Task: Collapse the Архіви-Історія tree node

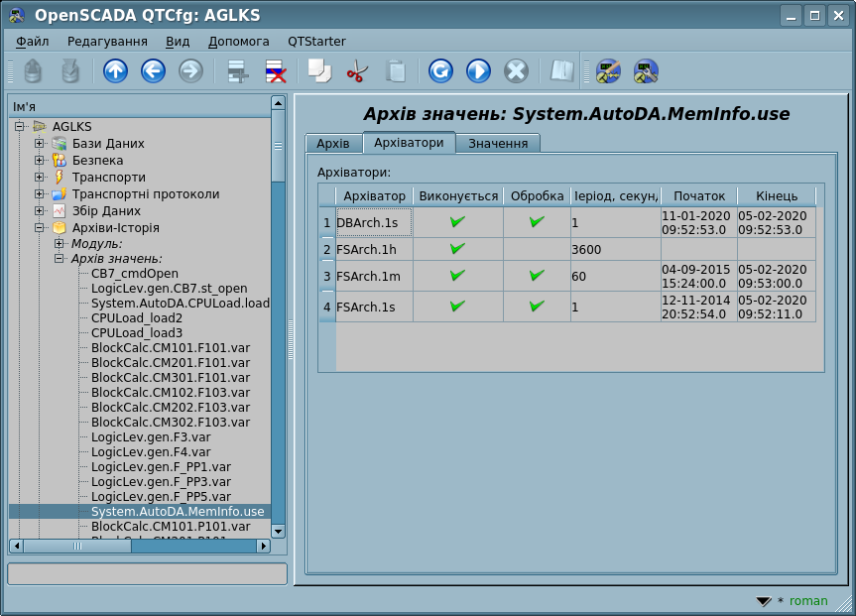Action: pos(40,228)
